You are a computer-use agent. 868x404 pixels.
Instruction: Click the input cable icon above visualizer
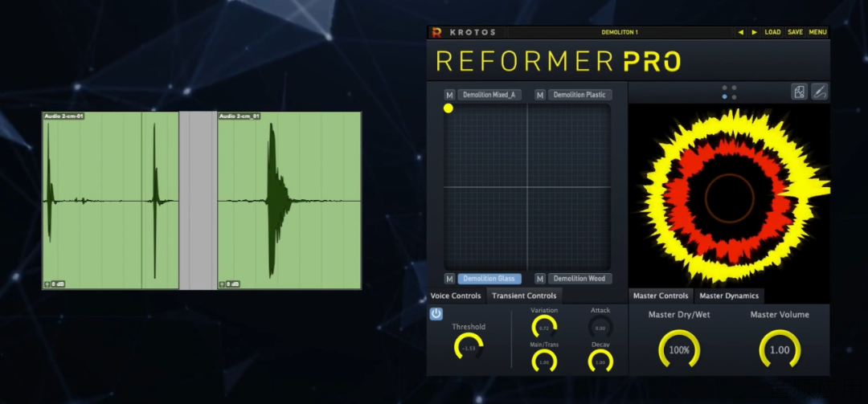[819, 92]
